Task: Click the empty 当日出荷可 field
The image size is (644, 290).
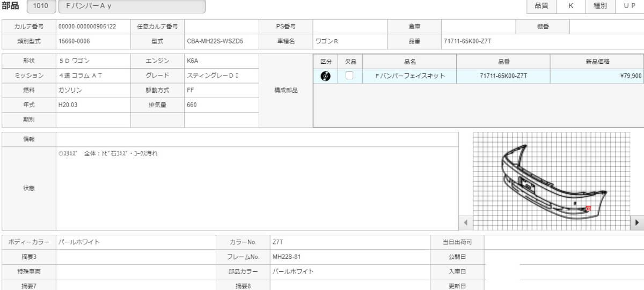Action: [x=564, y=242]
